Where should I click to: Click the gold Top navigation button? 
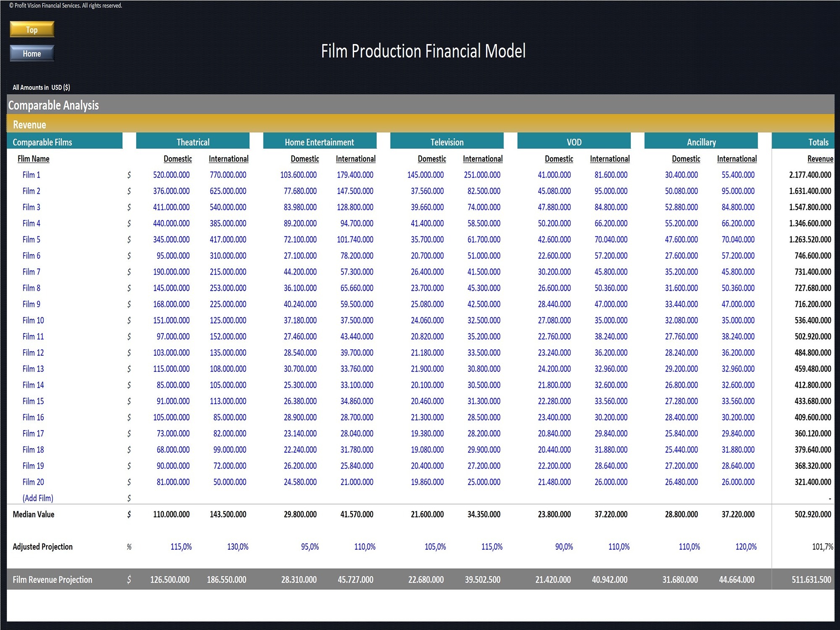31,29
